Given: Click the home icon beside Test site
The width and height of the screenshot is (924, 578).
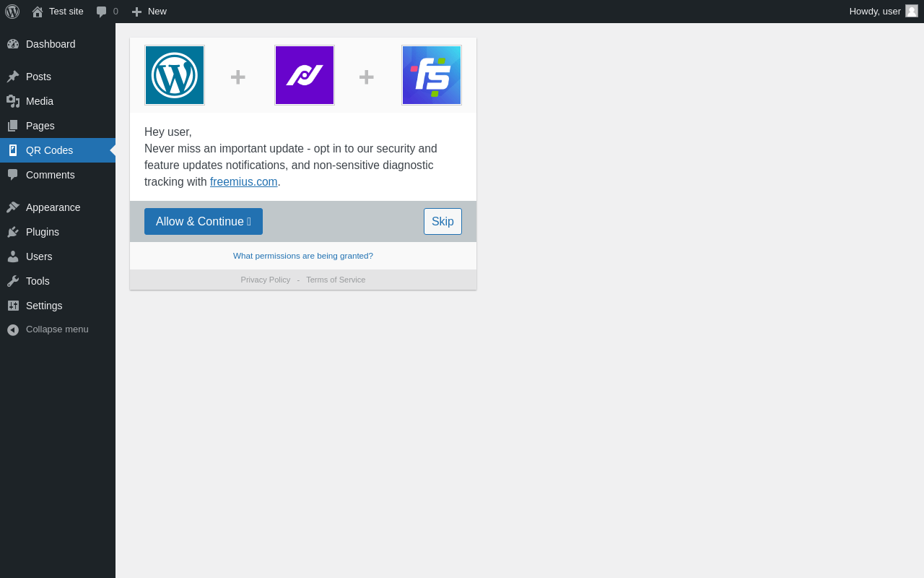Looking at the screenshot, I should (x=38, y=12).
